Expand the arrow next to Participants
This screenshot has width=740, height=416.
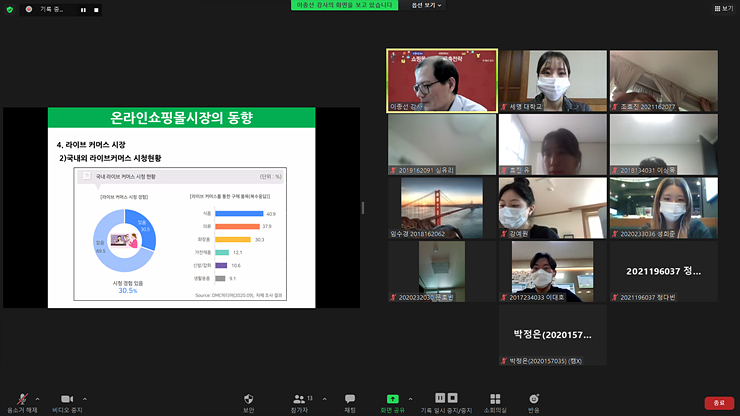324,399
